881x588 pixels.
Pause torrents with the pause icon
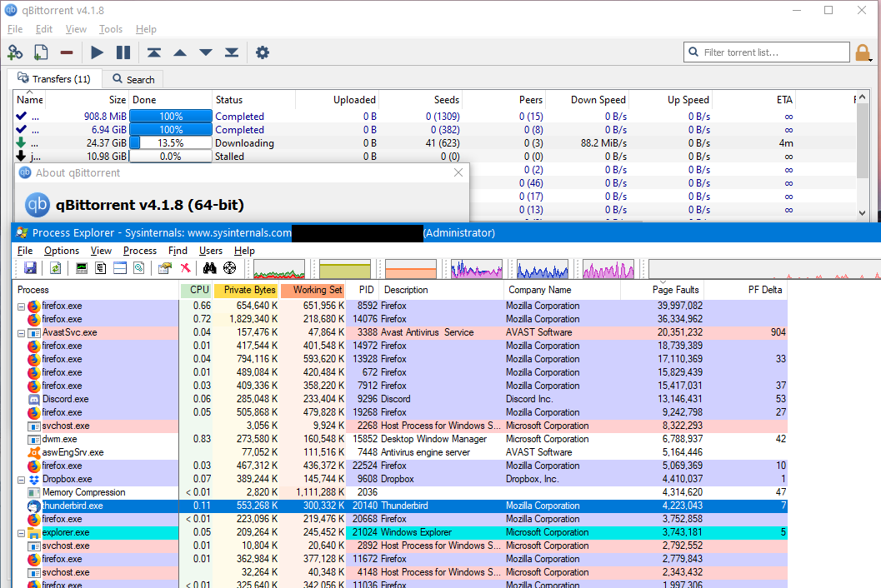[123, 52]
